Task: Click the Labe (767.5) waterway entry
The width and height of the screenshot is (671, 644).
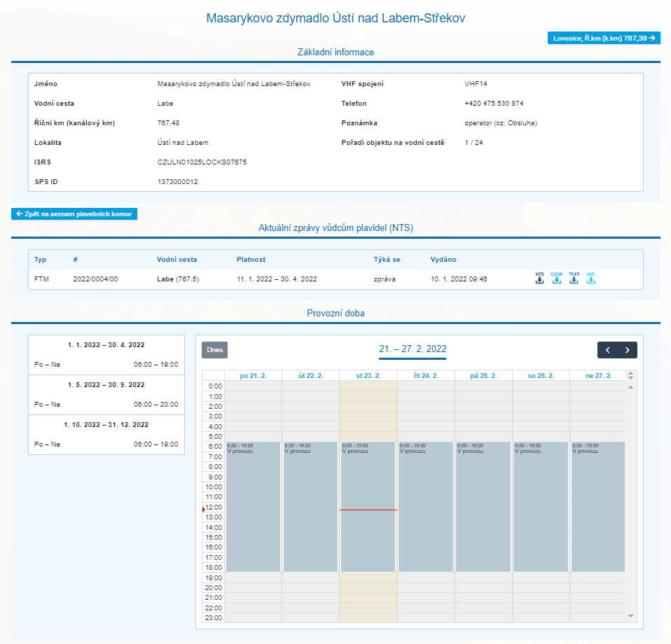Action: coord(178,279)
